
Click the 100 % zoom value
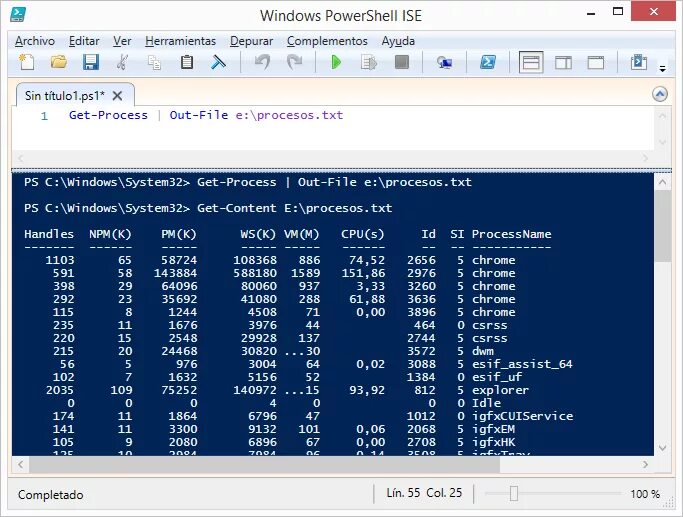[645, 494]
